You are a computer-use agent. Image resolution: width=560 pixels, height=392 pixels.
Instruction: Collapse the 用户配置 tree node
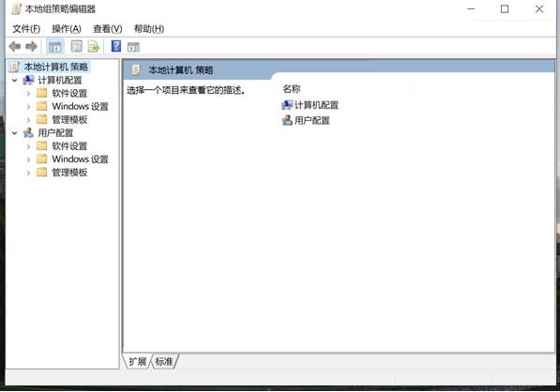click(15, 133)
